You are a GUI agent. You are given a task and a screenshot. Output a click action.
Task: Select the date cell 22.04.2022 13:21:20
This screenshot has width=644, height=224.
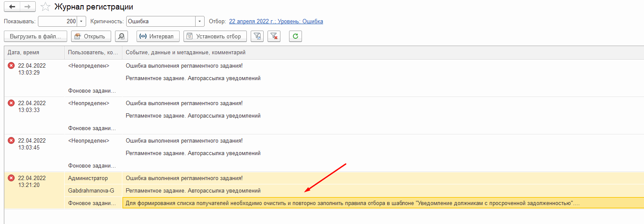click(x=34, y=190)
